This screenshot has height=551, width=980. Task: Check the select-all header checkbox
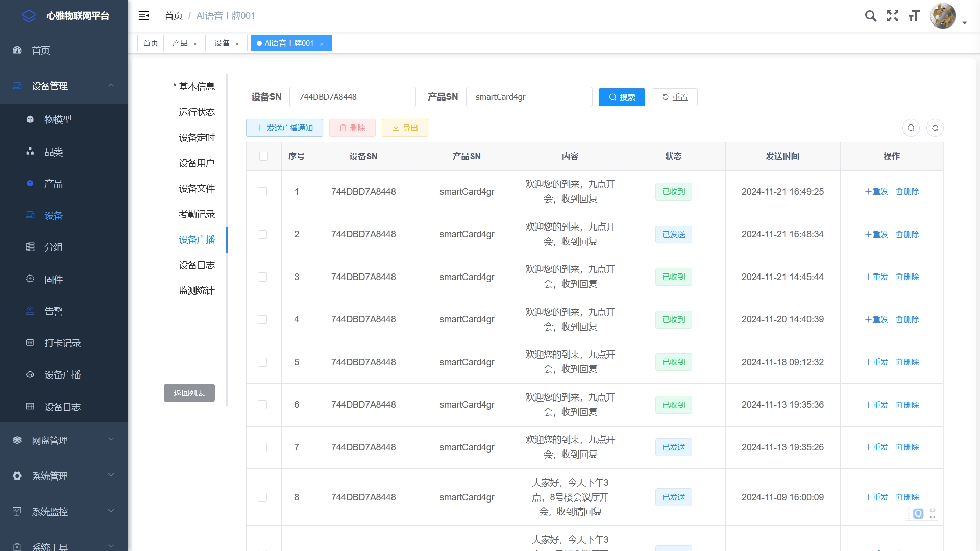coord(263,156)
